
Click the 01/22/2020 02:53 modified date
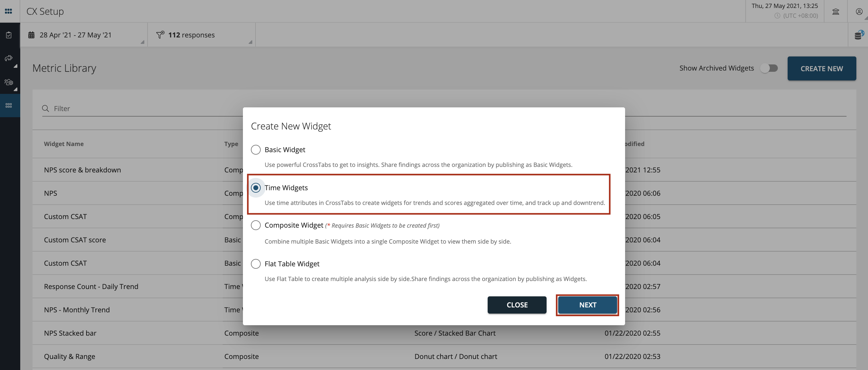632,356
